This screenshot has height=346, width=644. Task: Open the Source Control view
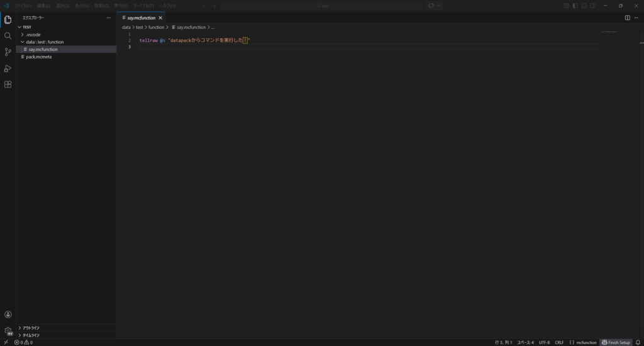(8, 52)
